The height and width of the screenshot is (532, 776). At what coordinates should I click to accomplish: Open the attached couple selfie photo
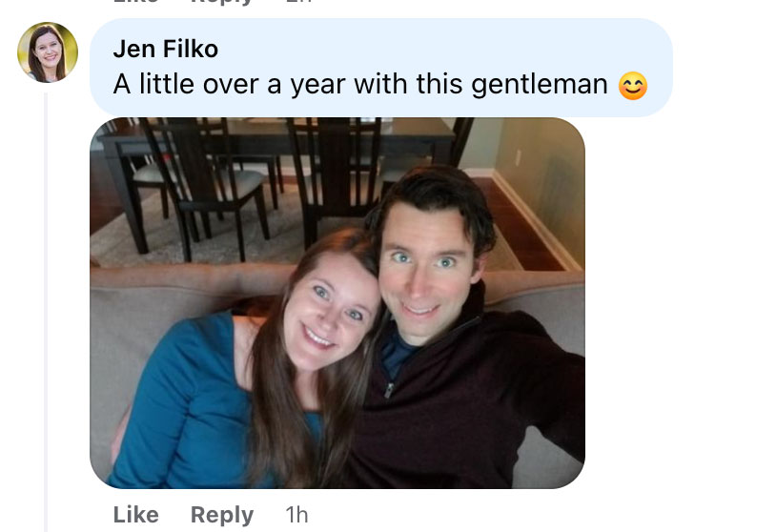point(337,303)
